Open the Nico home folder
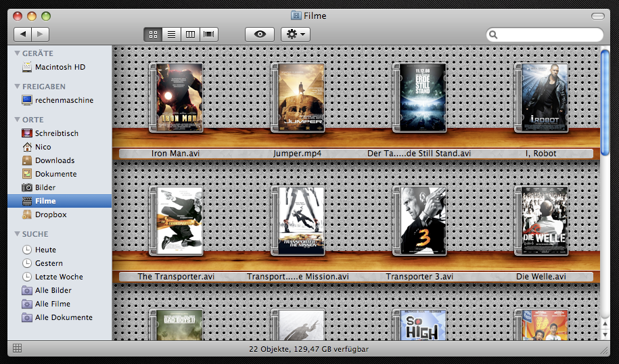This screenshot has width=619, height=364. 60,147
